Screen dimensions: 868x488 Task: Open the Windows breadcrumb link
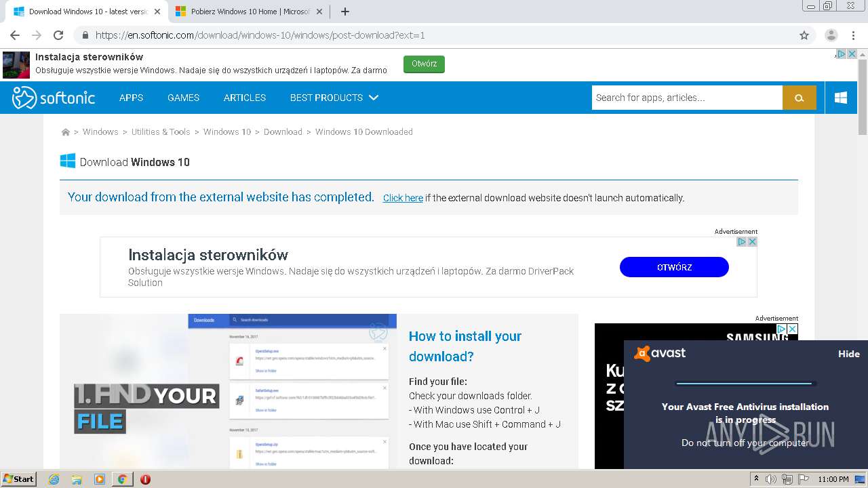coord(100,132)
